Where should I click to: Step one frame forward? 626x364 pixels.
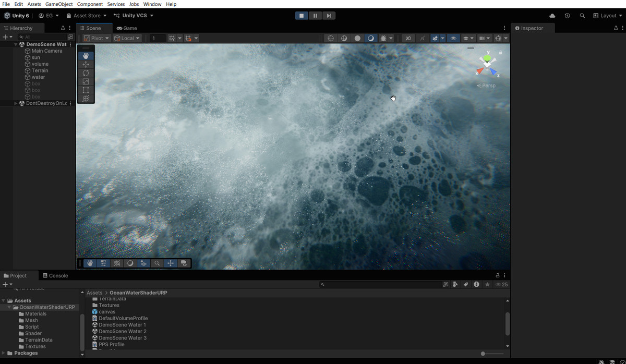329,16
